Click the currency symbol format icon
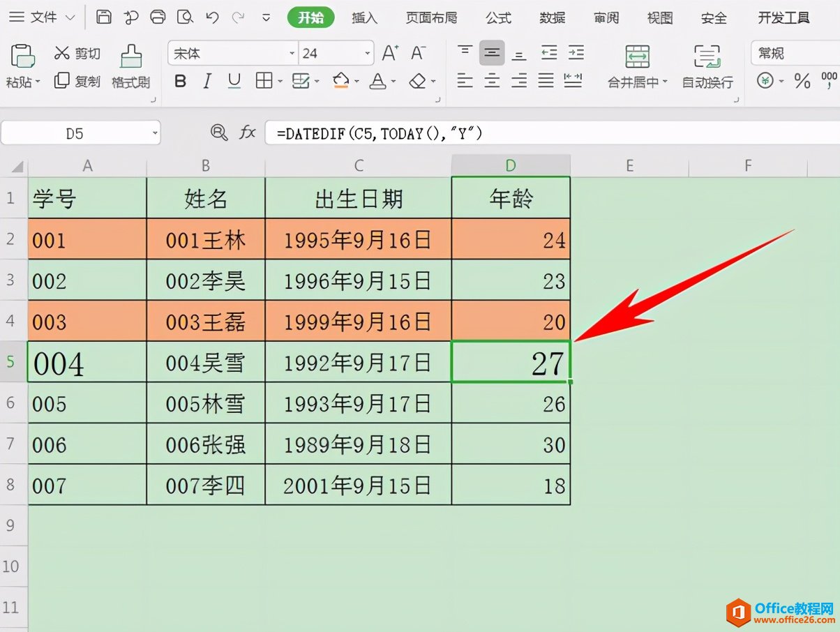 tap(765, 81)
